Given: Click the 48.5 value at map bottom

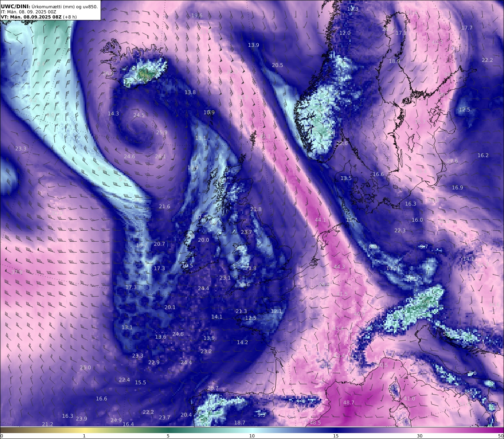Looking at the screenshot, I should [x=315, y=423].
